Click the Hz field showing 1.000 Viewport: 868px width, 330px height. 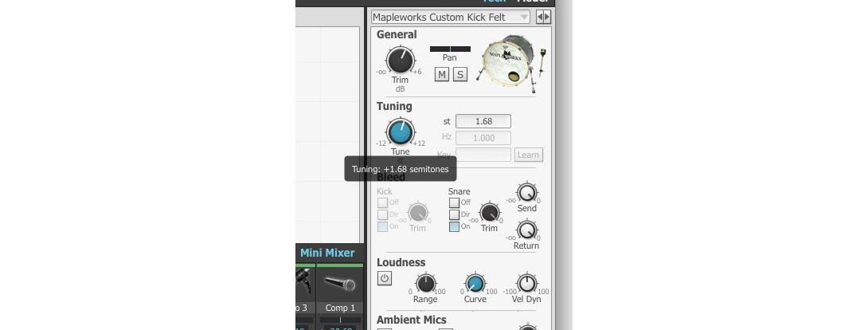tap(483, 138)
